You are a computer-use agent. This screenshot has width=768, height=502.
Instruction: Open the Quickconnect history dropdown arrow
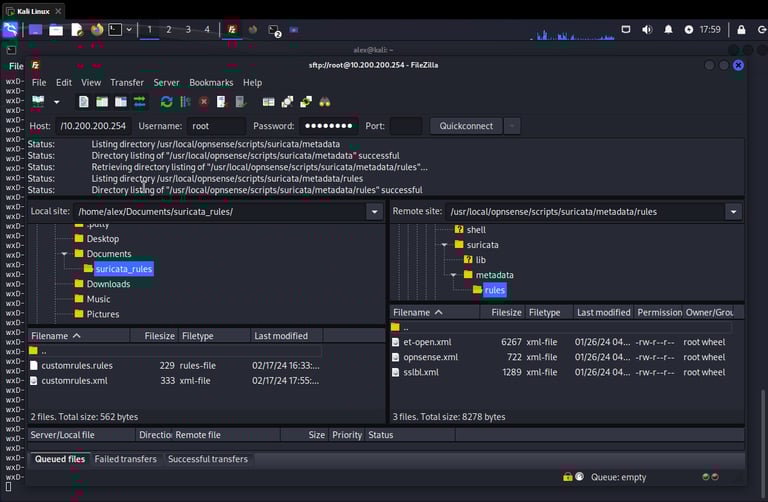pos(512,126)
